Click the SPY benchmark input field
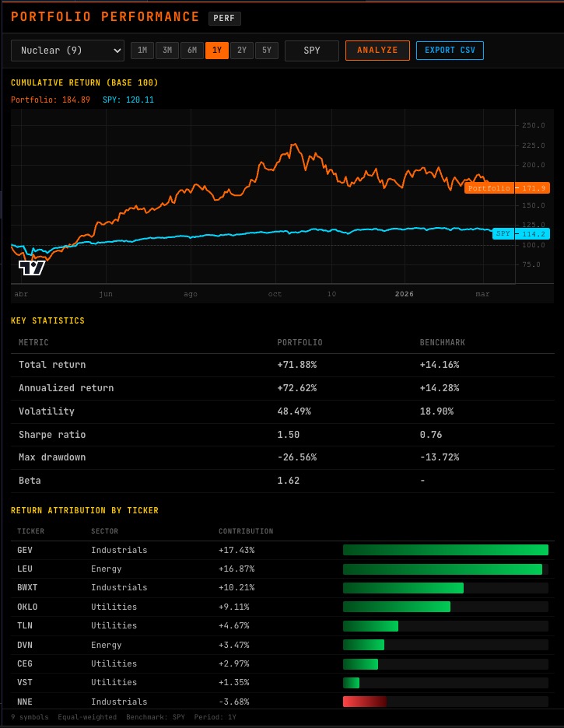The height and width of the screenshot is (728, 564). tap(312, 51)
